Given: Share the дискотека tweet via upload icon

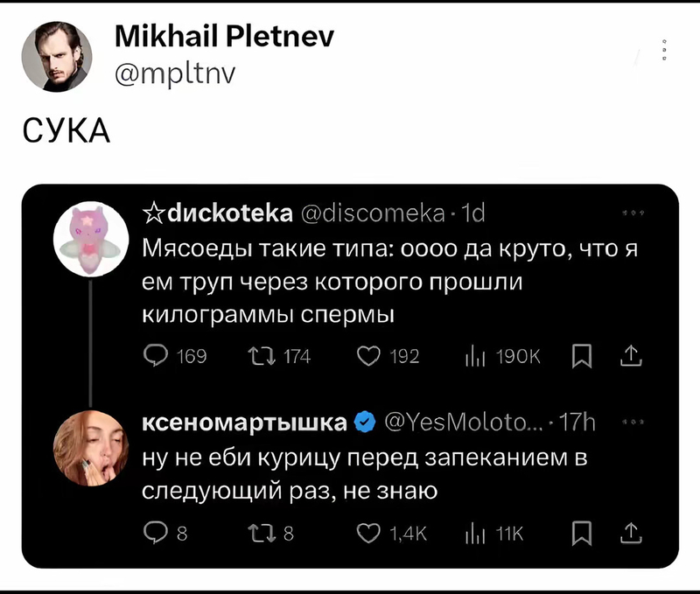Looking at the screenshot, I should [631, 356].
